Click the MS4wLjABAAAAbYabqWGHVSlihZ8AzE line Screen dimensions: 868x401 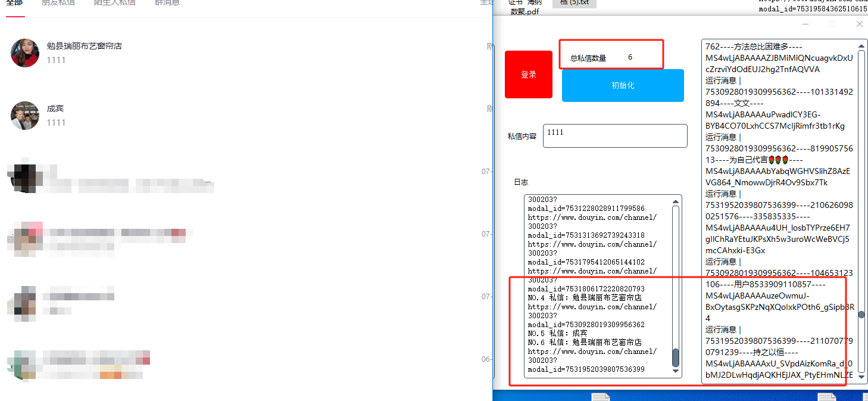(x=778, y=171)
